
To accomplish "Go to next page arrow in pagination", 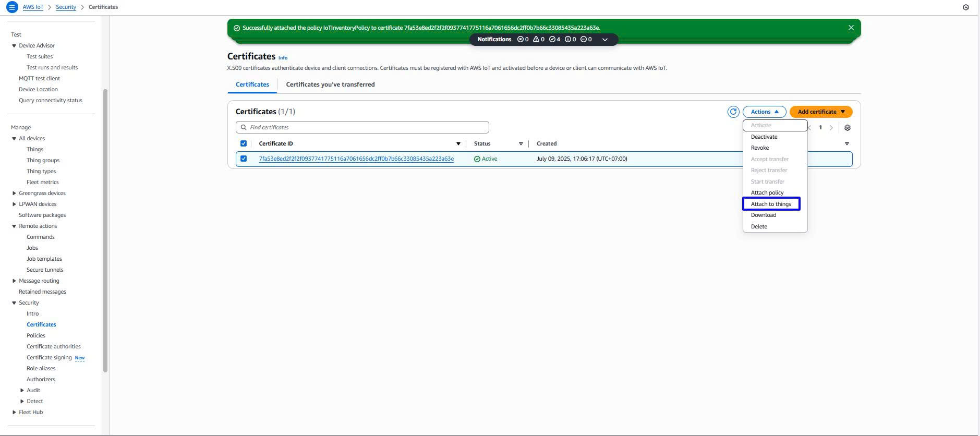I will click(x=831, y=128).
